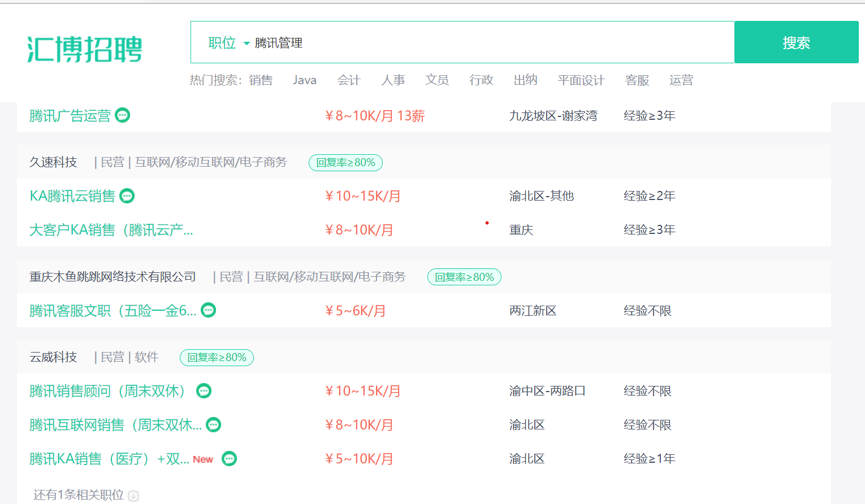The image size is (865, 504).
Task: Click the 汇博招聘 logo
Action: click(x=85, y=49)
